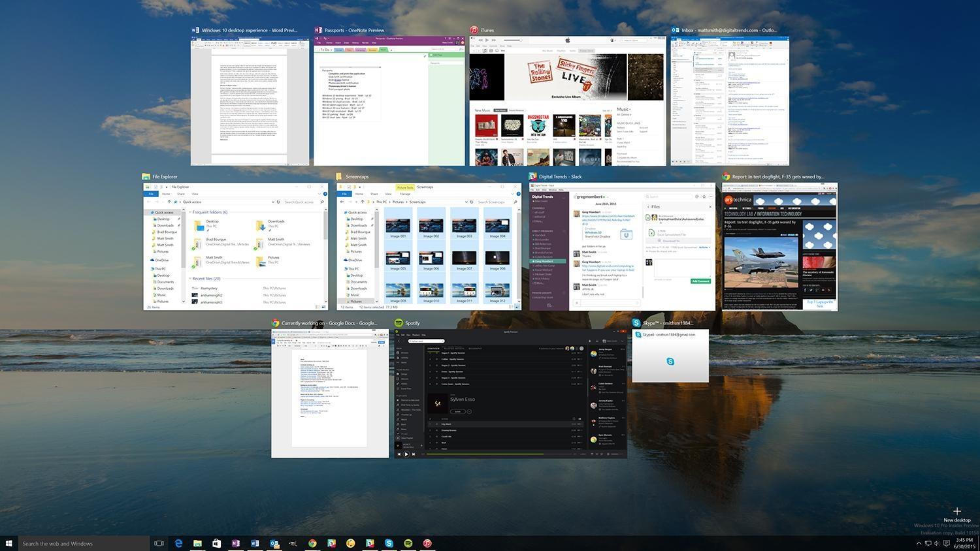Open File Explorer from the taskbar
Image resolution: width=980 pixels, height=551 pixels.
click(197, 543)
